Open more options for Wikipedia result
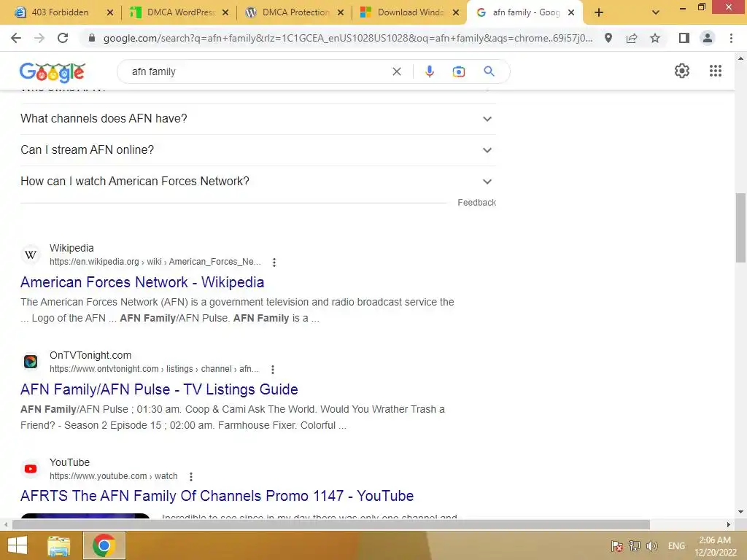This screenshot has height=560, width=747. click(274, 262)
